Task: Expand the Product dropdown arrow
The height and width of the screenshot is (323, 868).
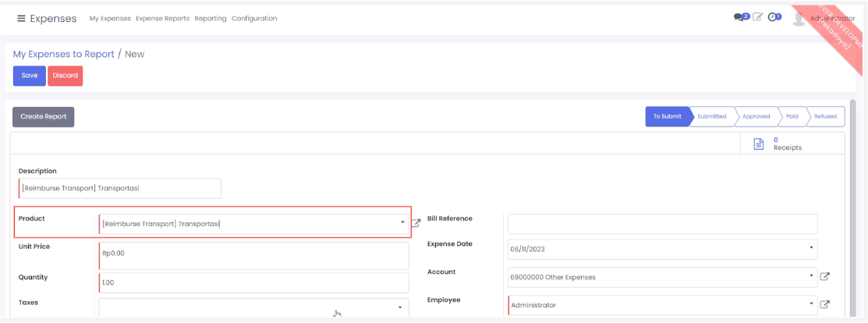Action: tap(402, 223)
